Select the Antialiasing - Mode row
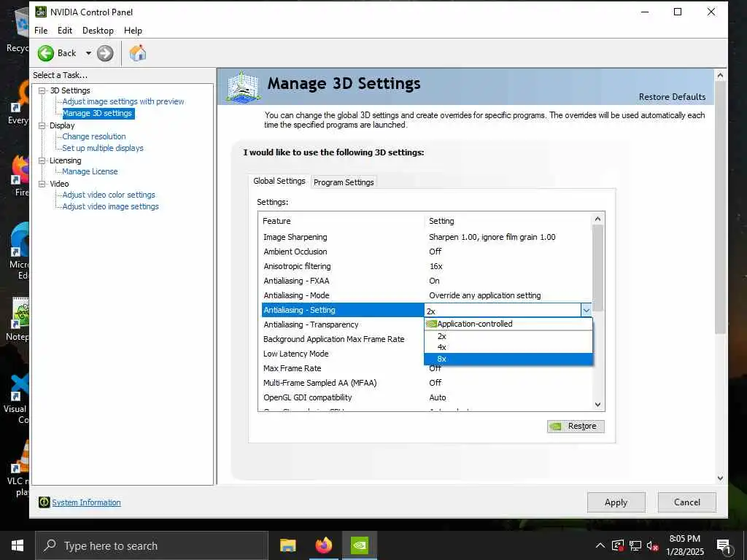The height and width of the screenshot is (560, 747). pos(426,295)
